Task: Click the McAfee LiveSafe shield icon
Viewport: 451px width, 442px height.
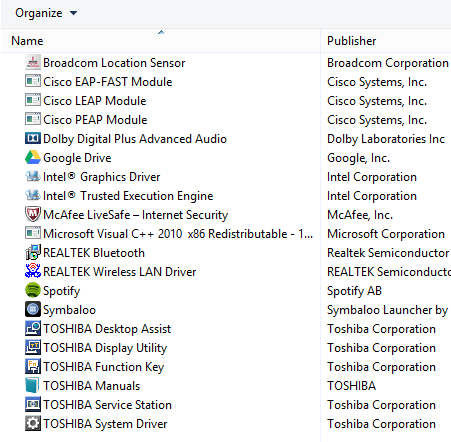Action: click(33, 214)
